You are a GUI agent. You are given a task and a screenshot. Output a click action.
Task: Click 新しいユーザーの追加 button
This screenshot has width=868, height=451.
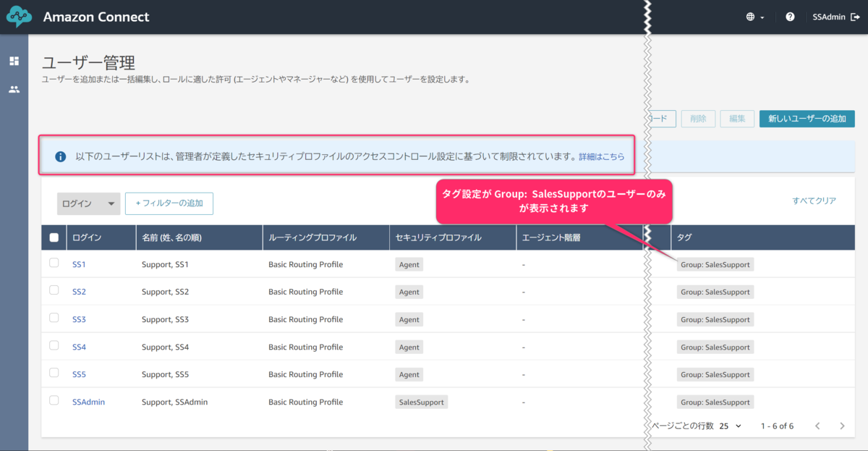[807, 119]
